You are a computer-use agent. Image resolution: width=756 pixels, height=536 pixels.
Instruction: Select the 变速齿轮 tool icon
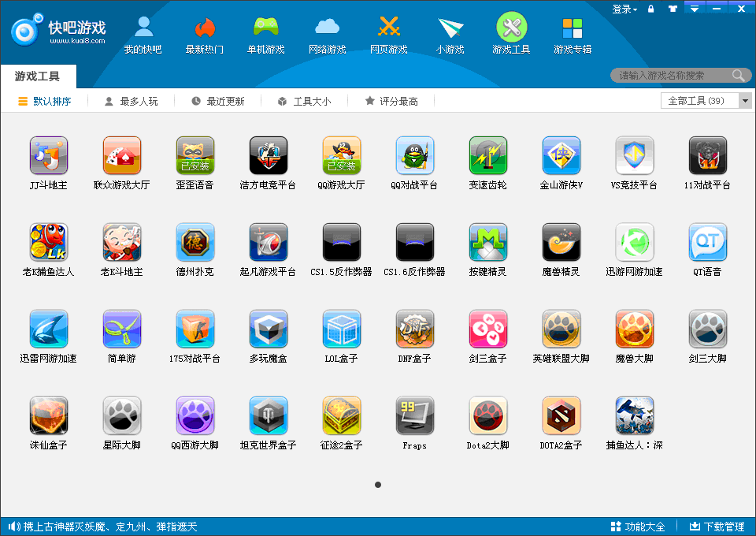487,155
